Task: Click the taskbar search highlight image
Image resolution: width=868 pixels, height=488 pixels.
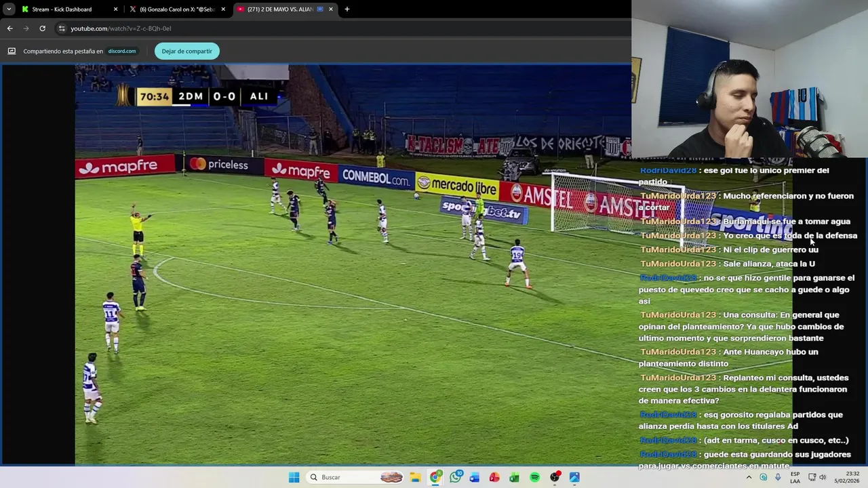Action: pyautogui.click(x=391, y=477)
